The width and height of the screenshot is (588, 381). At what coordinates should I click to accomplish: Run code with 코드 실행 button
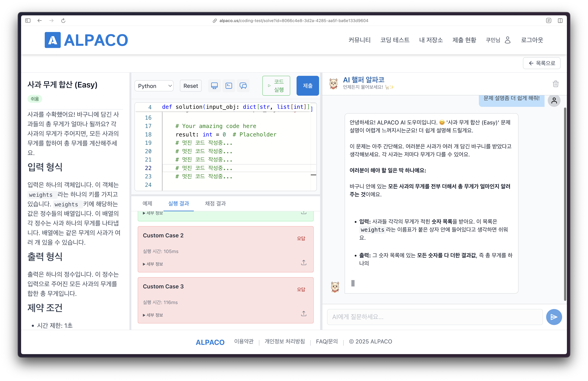click(x=276, y=86)
